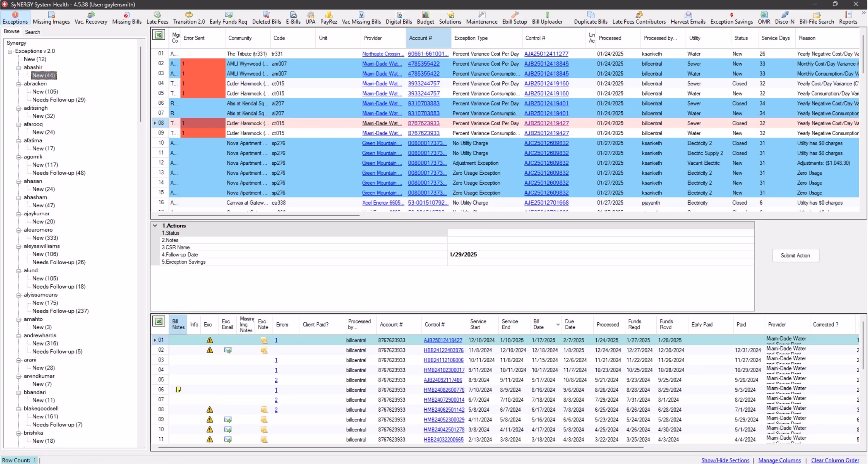Collapse the abracken tree node

tap(19, 84)
